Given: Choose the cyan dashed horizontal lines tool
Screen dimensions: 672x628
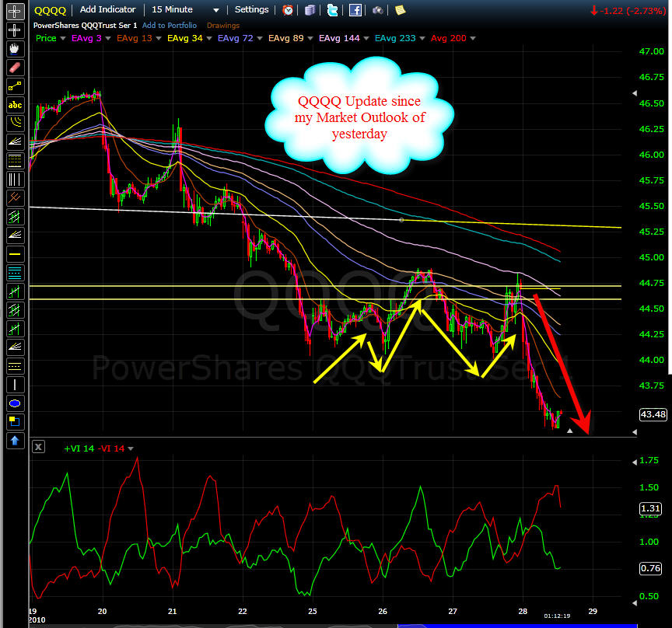Looking at the screenshot, I should (x=15, y=273).
